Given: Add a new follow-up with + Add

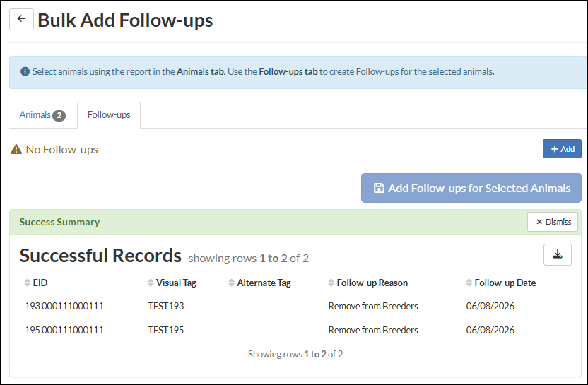Looking at the screenshot, I should pyautogui.click(x=562, y=149).
